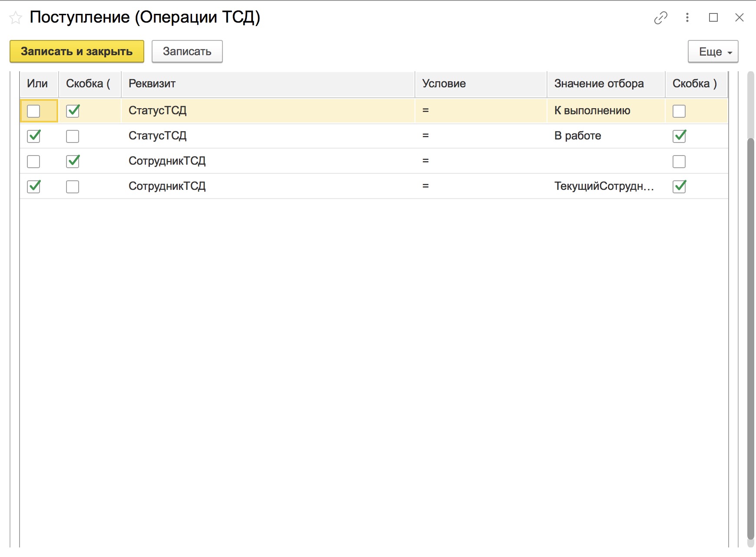Click the Реквизит column header
756x557 pixels.
268,83
